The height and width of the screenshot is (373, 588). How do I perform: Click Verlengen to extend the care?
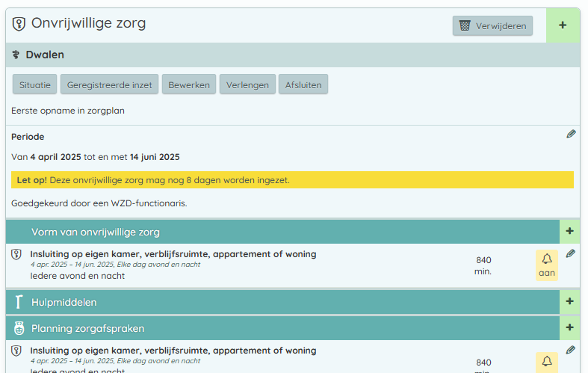(x=248, y=84)
